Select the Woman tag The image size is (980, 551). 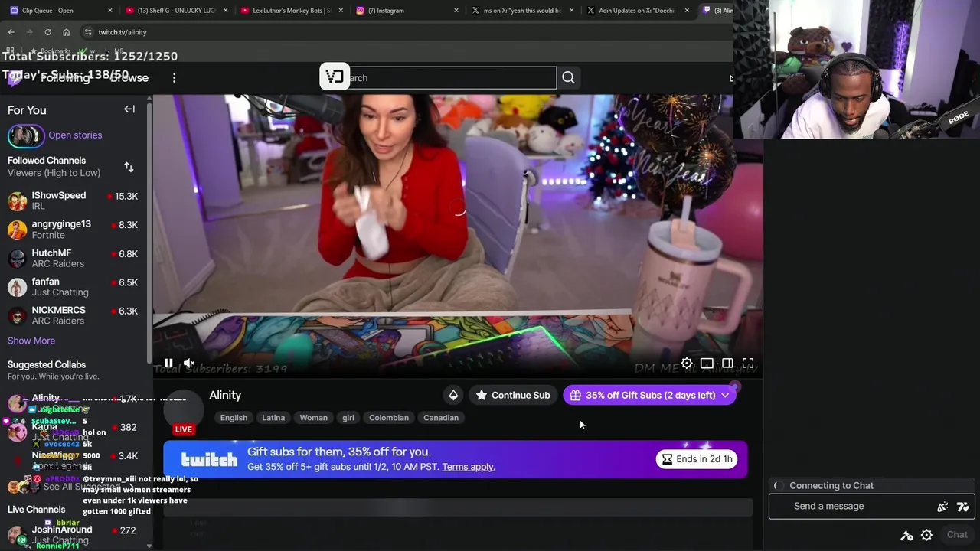[x=313, y=418]
